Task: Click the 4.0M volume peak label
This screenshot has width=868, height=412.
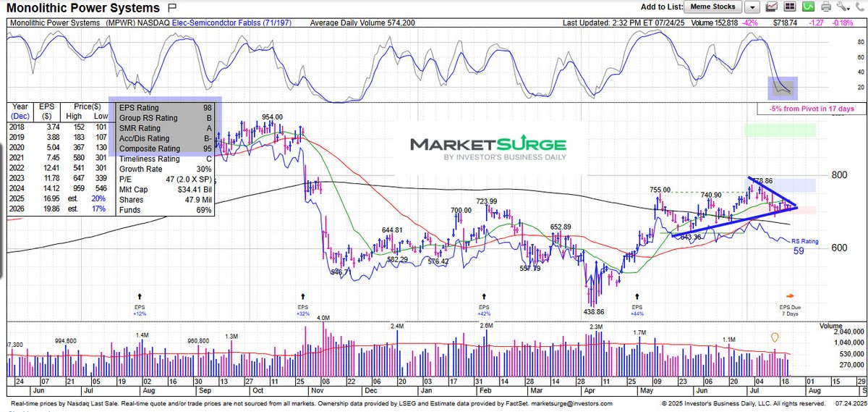Action: [323, 318]
